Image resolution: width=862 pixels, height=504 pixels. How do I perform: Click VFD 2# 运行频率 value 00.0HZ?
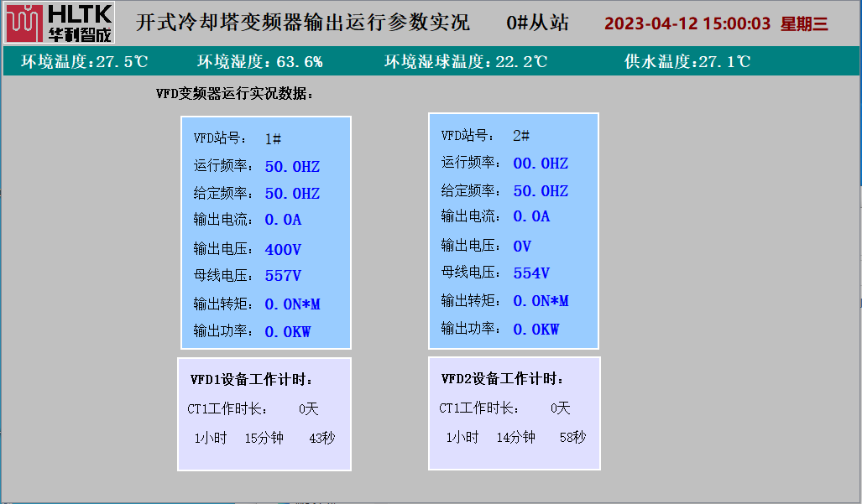click(x=541, y=164)
